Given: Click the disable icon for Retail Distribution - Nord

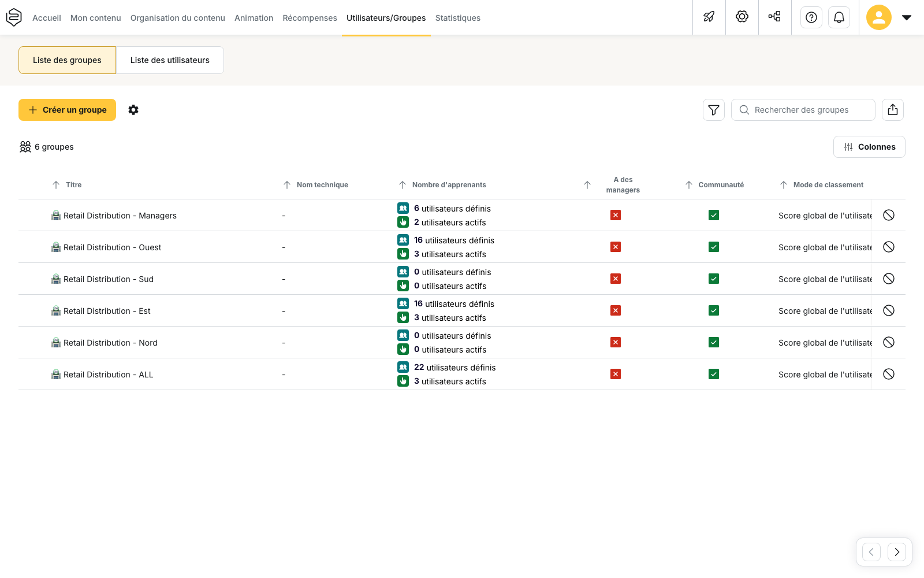Looking at the screenshot, I should point(889,342).
